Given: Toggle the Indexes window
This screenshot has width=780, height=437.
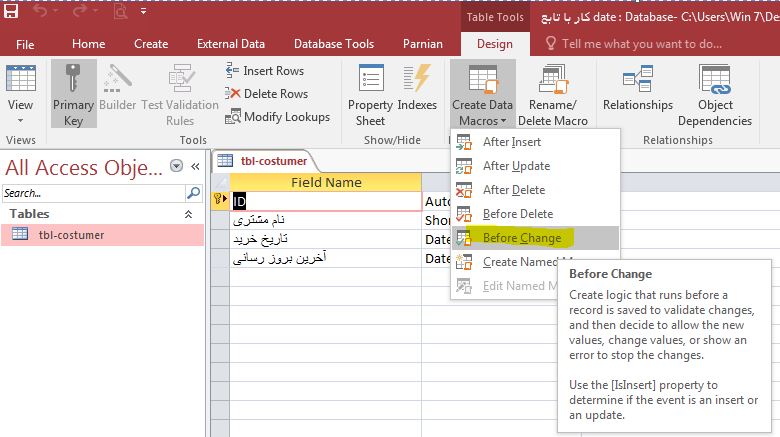Looking at the screenshot, I should (x=417, y=87).
